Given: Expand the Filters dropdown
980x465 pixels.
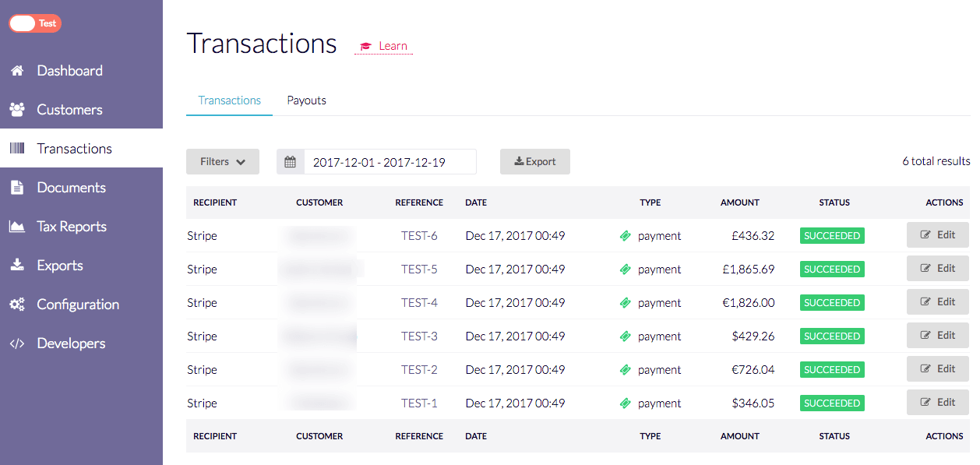Looking at the screenshot, I should 223,162.
